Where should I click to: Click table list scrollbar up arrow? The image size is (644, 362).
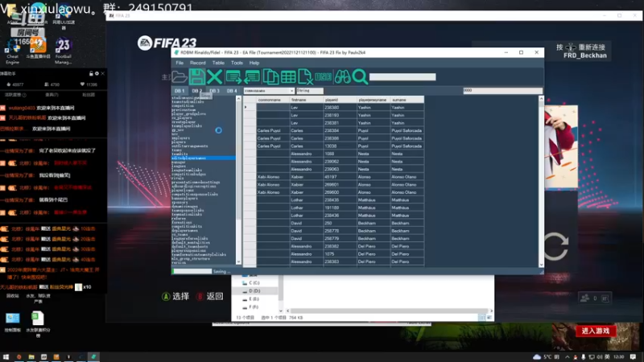(238, 99)
